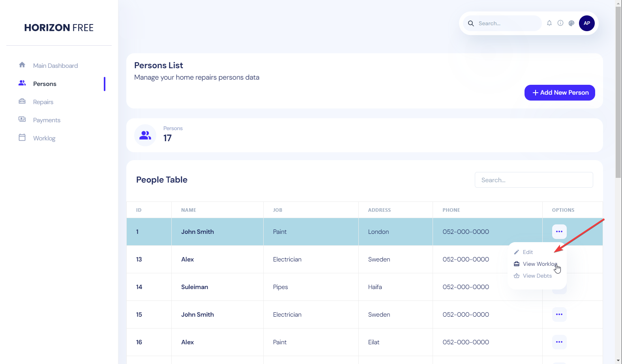This screenshot has width=622, height=364.
Task: Click Alex name in row 16
Action: coord(187,342)
